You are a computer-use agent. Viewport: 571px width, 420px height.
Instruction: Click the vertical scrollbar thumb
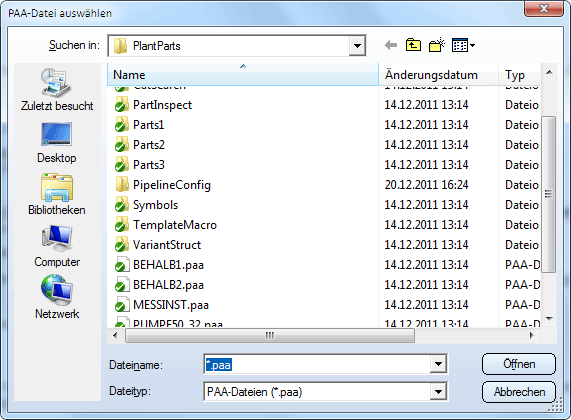[549, 194]
